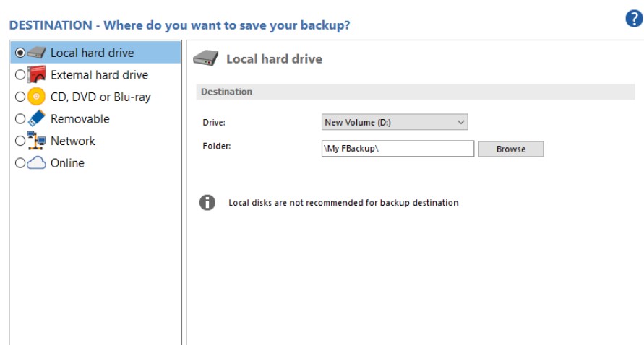
Task: Click the yellow CD, DVD or Blu-ray disc icon
Action: [37, 97]
